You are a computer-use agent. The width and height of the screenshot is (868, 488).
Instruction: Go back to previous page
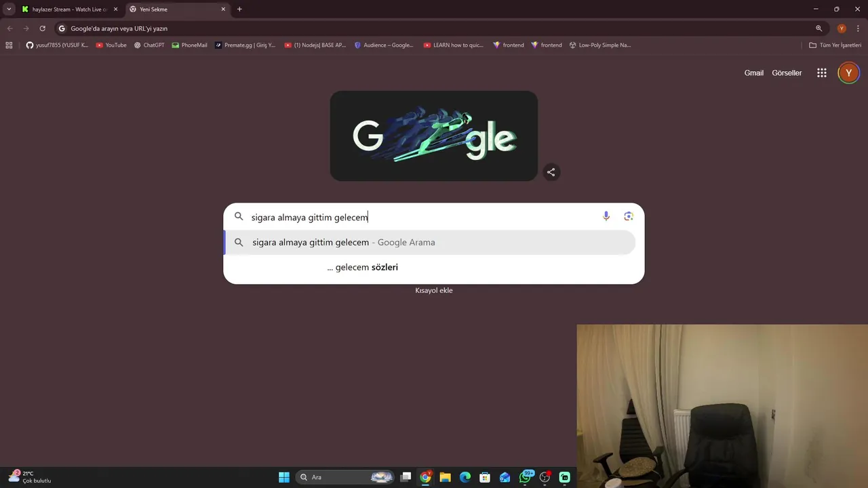coord(9,28)
